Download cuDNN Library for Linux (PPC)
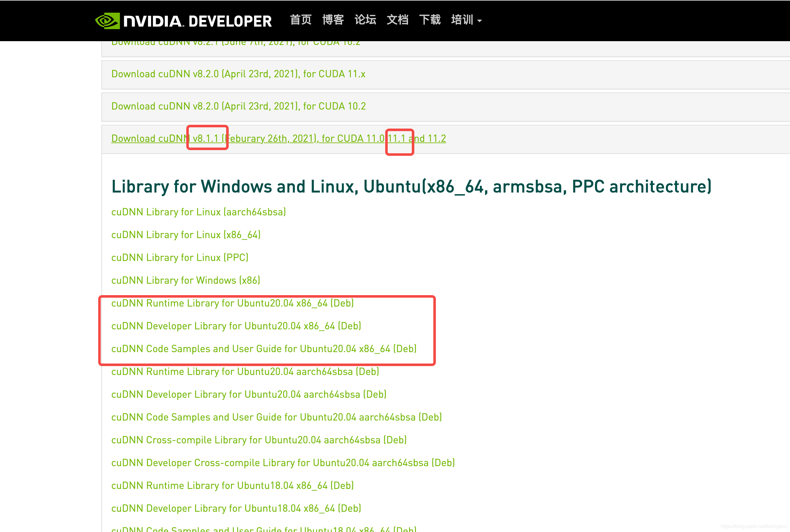This screenshot has width=790, height=532. click(180, 257)
